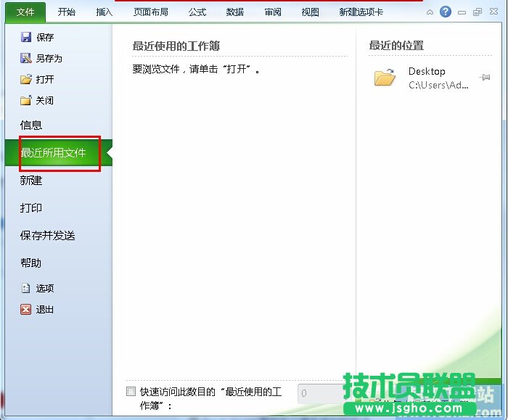
Task: Click the recent workbooks number field
Action: tap(319, 393)
